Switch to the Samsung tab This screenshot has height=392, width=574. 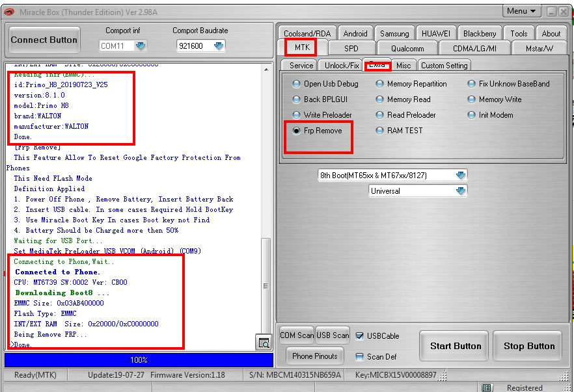pyautogui.click(x=394, y=34)
